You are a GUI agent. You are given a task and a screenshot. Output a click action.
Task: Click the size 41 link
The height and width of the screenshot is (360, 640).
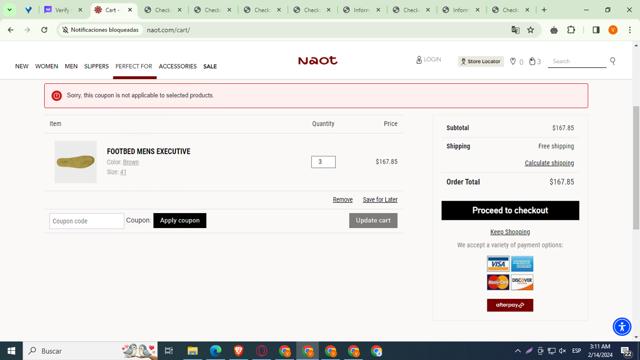pyautogui.click(x=123, y=172)
